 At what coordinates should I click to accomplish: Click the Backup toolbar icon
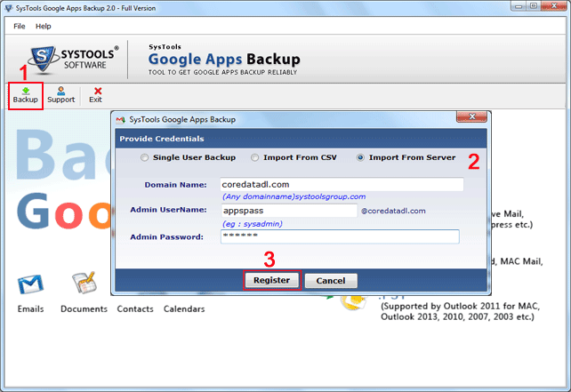coord(26,95)
